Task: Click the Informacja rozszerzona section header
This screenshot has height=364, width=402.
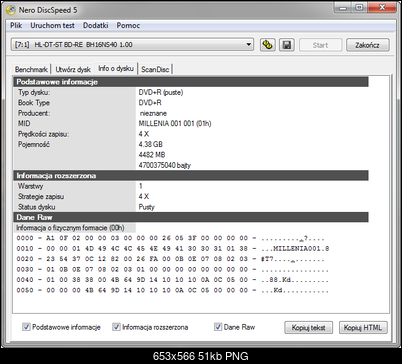Action: [x=191, y=176]
